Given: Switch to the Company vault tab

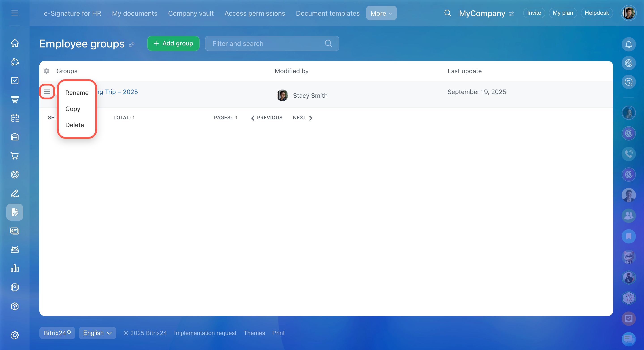Looking at the screenshot, I should [191, 13].
